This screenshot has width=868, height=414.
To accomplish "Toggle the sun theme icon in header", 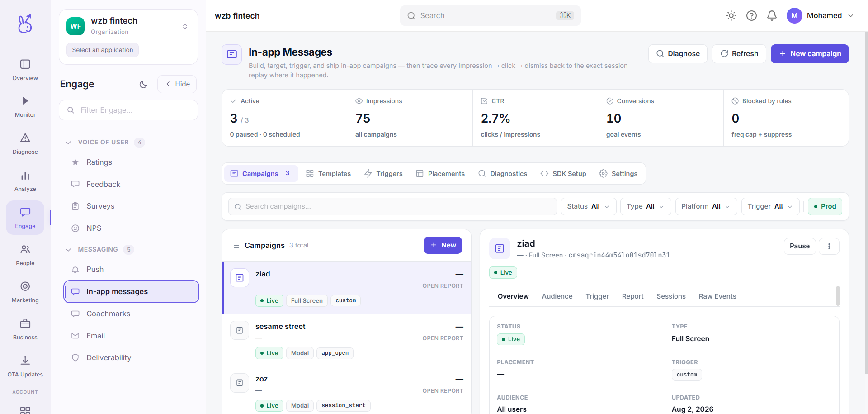I will tap(731, 16).
